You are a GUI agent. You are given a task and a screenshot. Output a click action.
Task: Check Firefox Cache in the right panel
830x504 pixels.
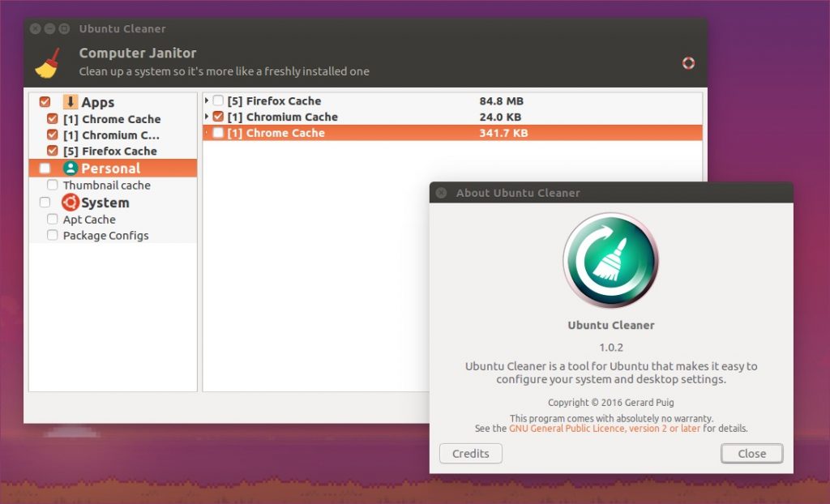217,100
